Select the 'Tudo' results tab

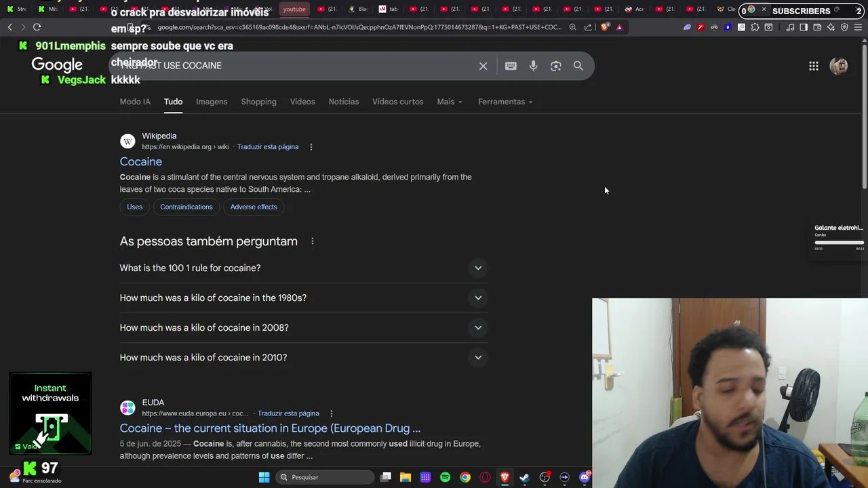[173, 102]
